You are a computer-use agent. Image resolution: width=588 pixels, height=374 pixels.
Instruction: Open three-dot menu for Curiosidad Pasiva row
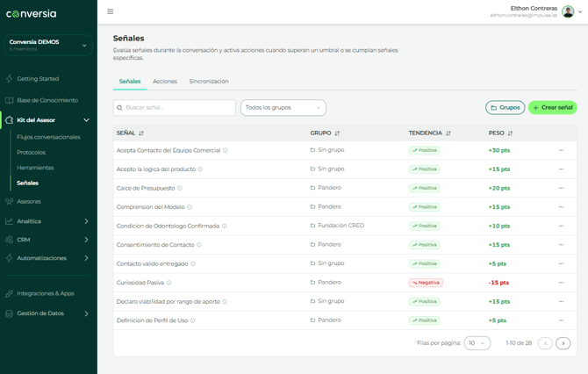tap(562, 283)
